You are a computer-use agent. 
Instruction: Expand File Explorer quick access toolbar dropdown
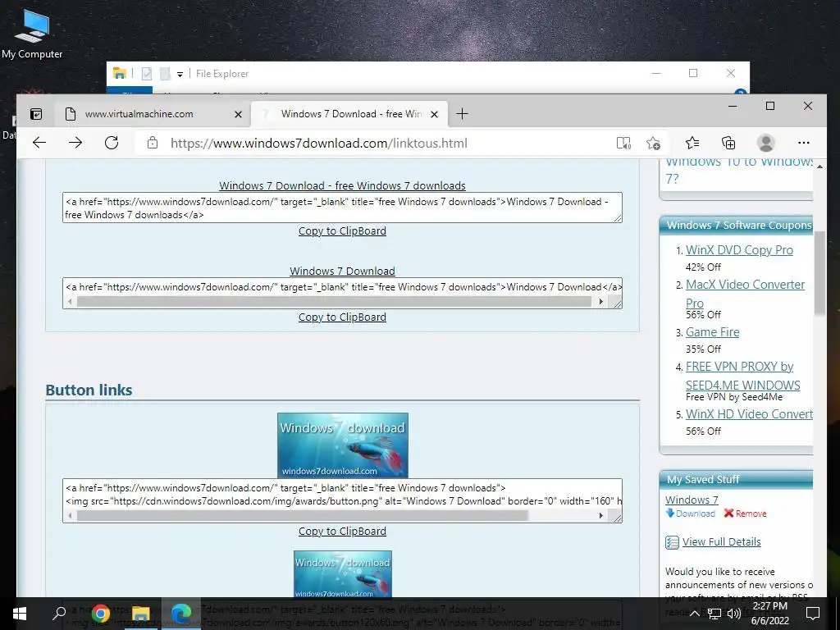click(180, 74)
